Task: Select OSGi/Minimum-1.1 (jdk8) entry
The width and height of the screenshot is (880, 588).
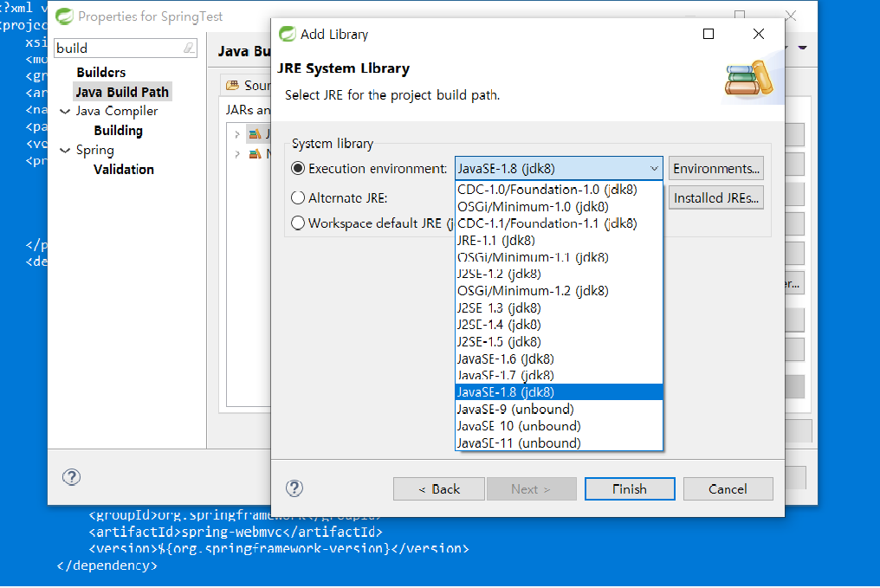Action: coord(559,257)
